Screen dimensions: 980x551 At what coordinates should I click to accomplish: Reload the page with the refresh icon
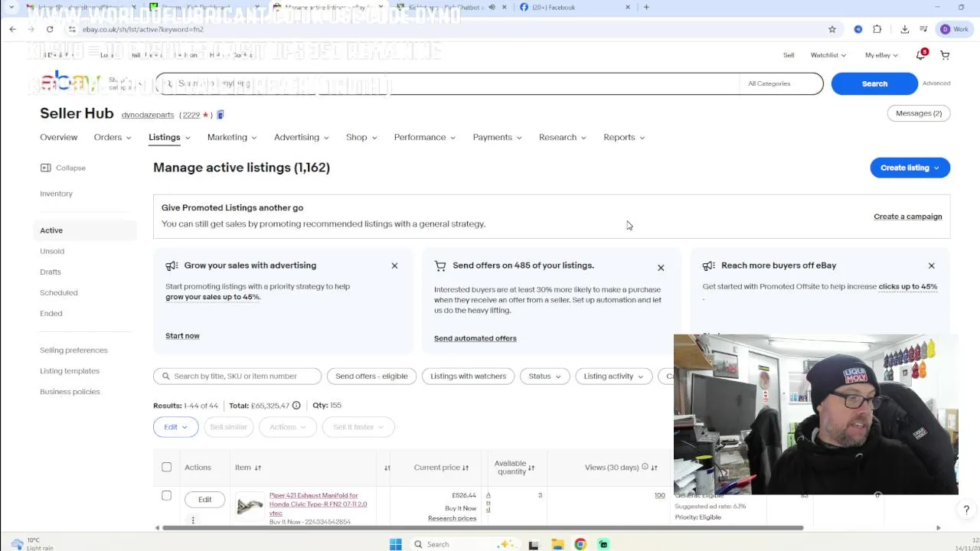[x=50, y=29]
